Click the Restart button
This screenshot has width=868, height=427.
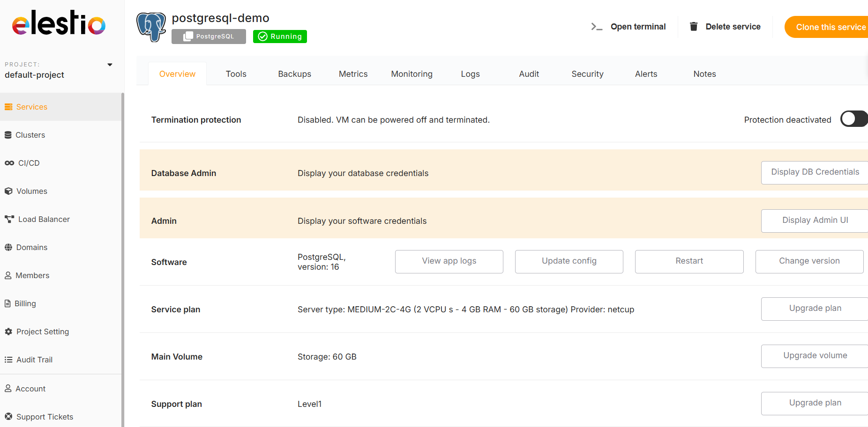(x=689, y=261)
